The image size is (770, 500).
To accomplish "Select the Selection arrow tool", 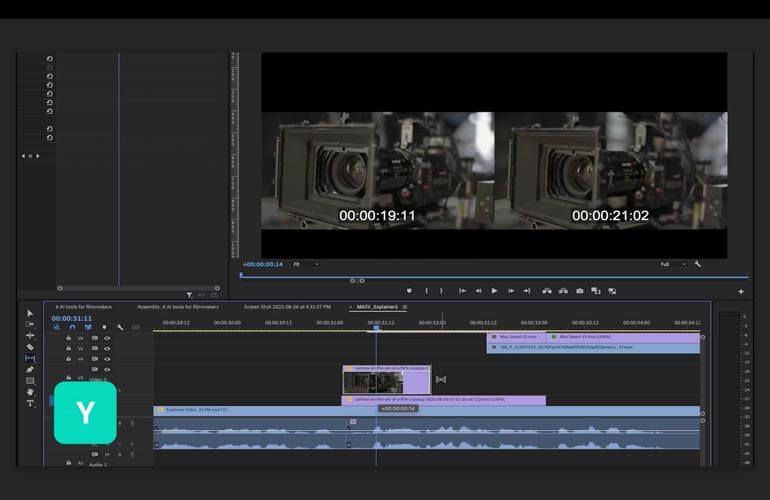I will (x=30, y=313).
